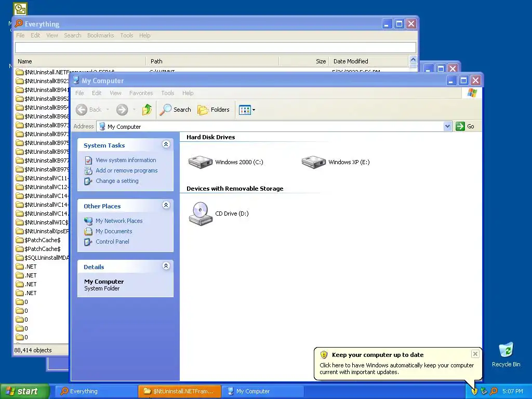
Task: Close the Keep your computer up to date balloon
Action: click(x=475, y=354)
